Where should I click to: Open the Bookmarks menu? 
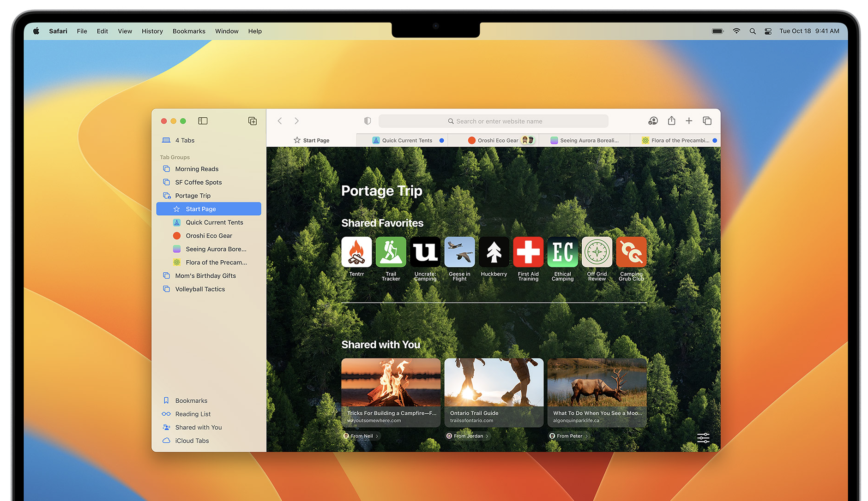click(189, 31)
